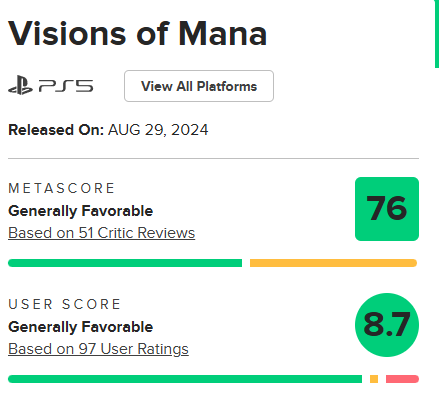Click the USER SCORE heading label
This screenshot has height=399, width=439.
pos(64,304)
